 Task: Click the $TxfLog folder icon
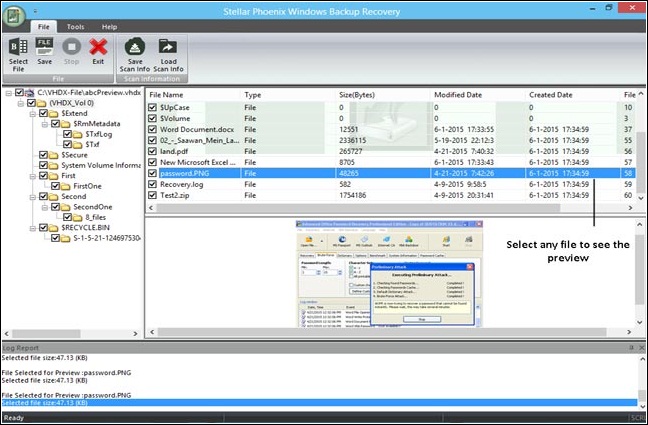tap(78, 134)
